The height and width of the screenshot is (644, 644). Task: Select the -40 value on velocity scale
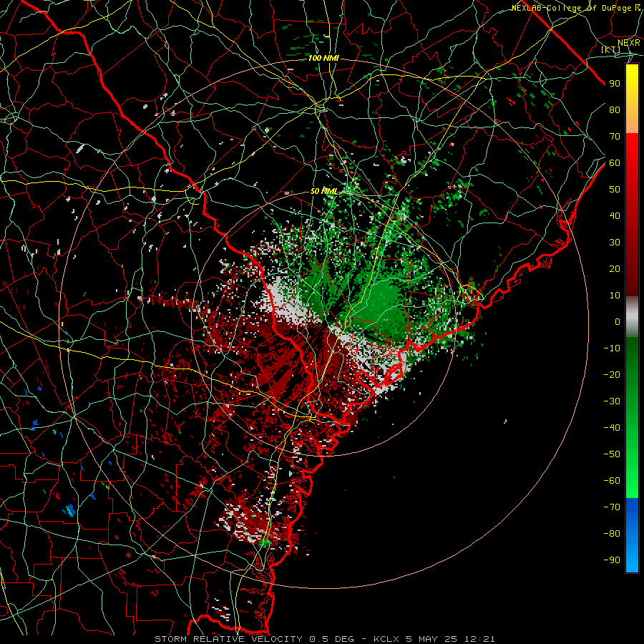tap(612, 428)
